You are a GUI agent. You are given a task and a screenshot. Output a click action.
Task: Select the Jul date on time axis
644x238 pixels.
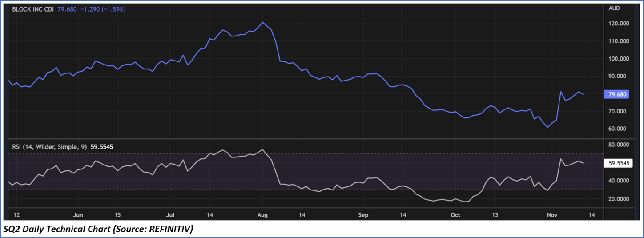170,215
